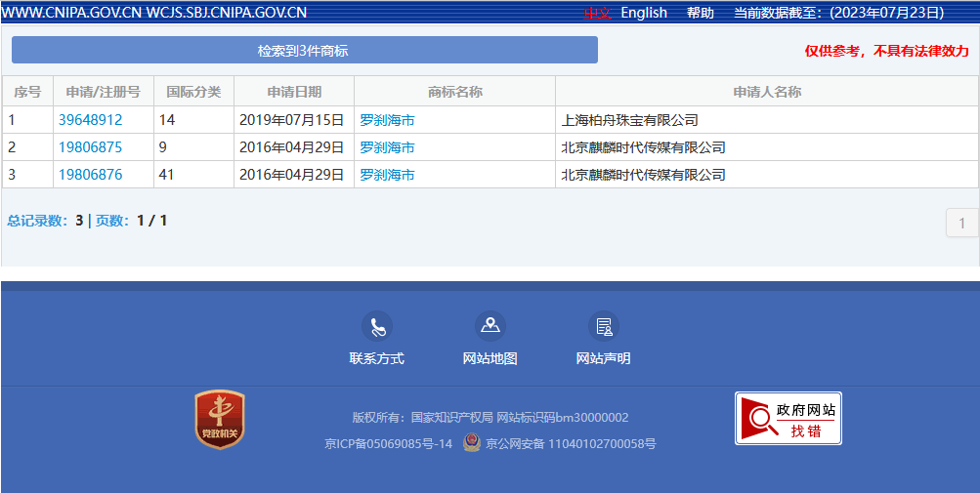The image size is (980, 493).
Task: Open registration number 19806875
Action: [91, 147]
